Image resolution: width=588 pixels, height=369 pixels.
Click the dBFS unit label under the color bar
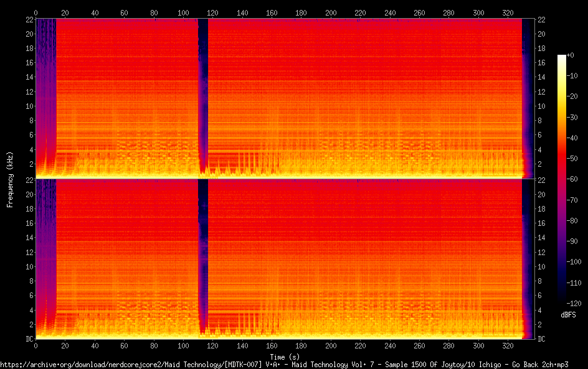click(x=568, y=315)
